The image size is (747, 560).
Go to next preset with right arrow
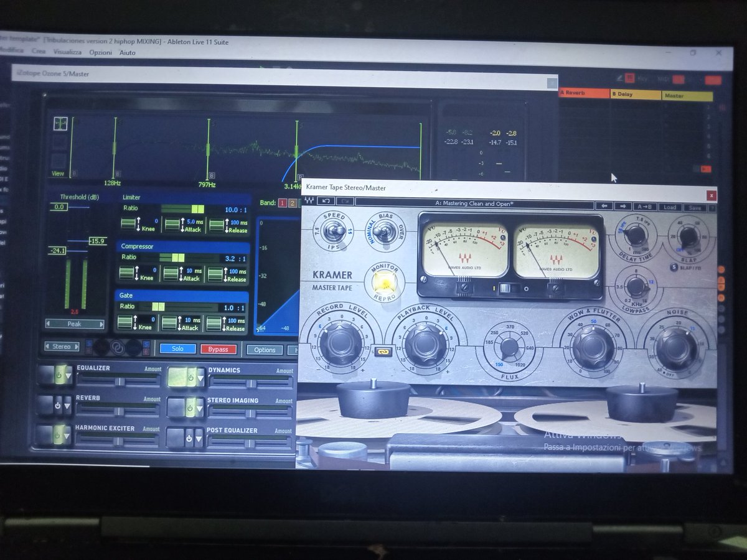(x=622, y=207)
